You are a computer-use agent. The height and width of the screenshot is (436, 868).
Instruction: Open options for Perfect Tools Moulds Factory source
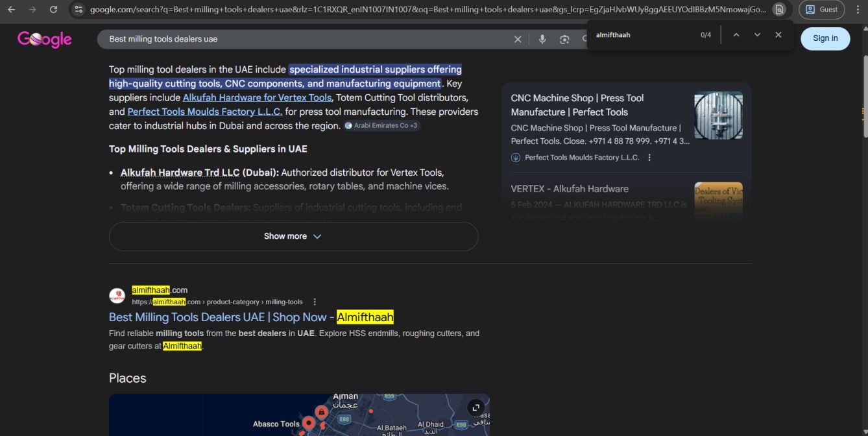[649, 158]
